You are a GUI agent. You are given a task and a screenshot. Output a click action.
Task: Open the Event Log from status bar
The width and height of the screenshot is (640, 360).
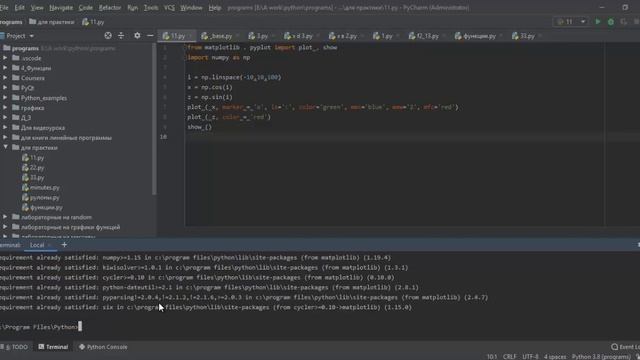pyautogui.click(x=625, y=347)
